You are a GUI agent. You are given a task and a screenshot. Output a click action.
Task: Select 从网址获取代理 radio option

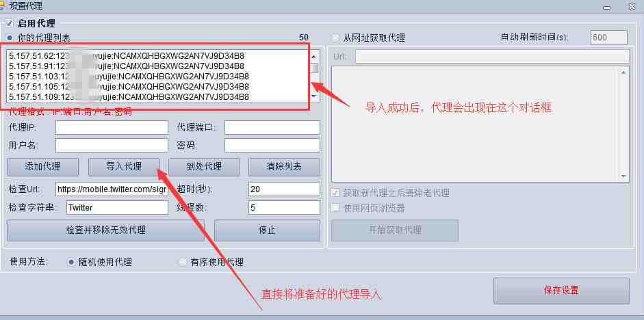(x=335, y=38)
